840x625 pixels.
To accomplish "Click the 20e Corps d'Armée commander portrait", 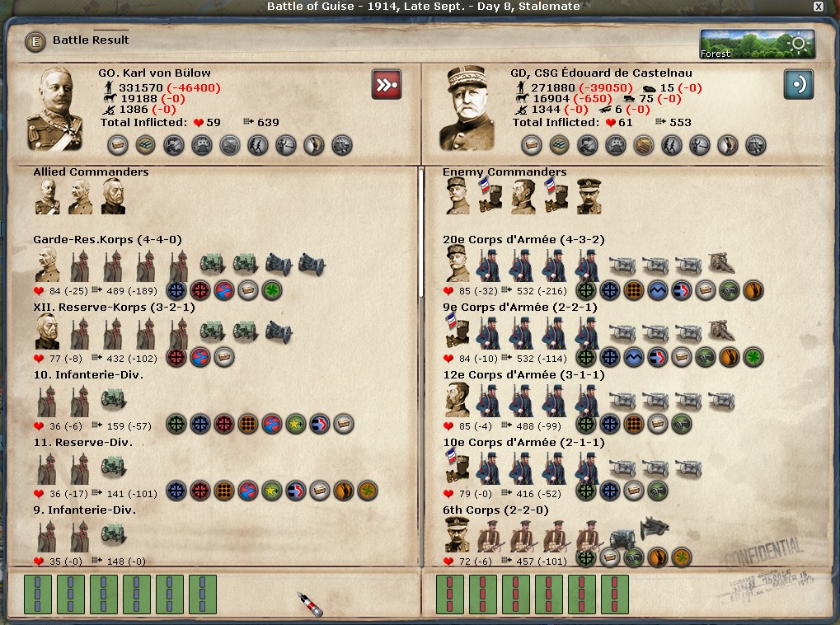I will [x=457, y=263].
